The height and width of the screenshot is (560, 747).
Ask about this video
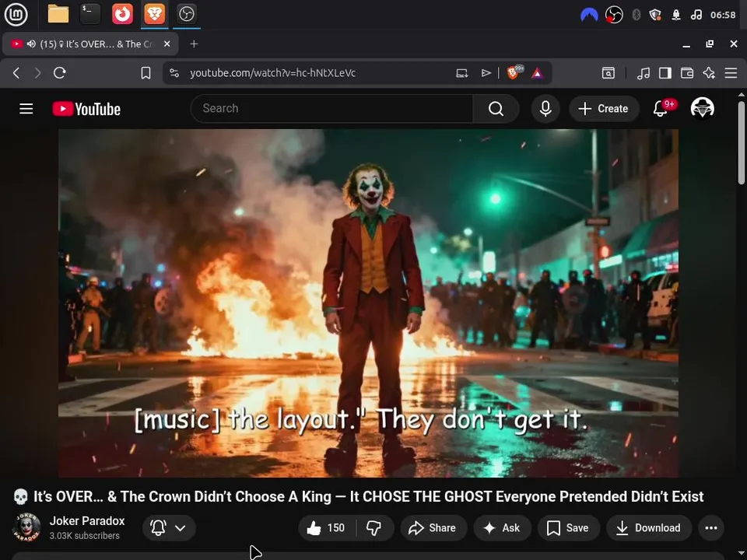(502, 527)
